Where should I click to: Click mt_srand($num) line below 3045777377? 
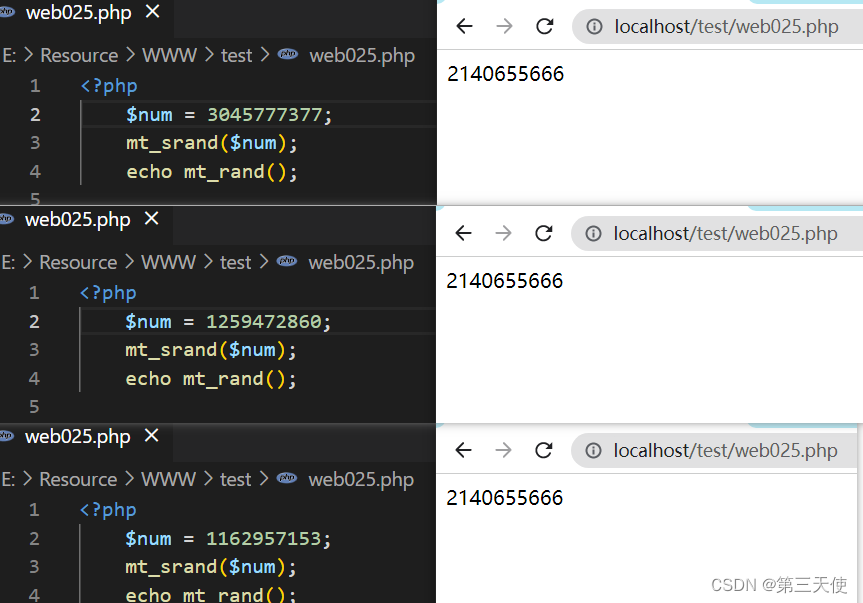point(212,143)
